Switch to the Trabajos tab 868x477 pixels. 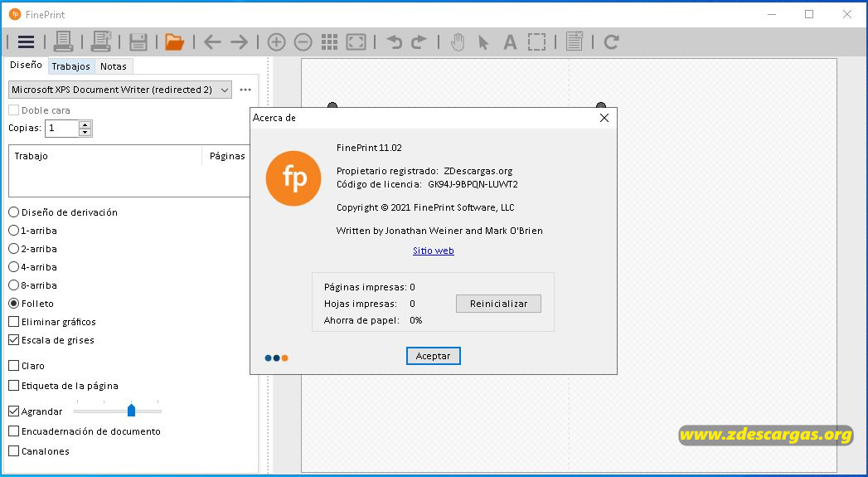(70, 66)
